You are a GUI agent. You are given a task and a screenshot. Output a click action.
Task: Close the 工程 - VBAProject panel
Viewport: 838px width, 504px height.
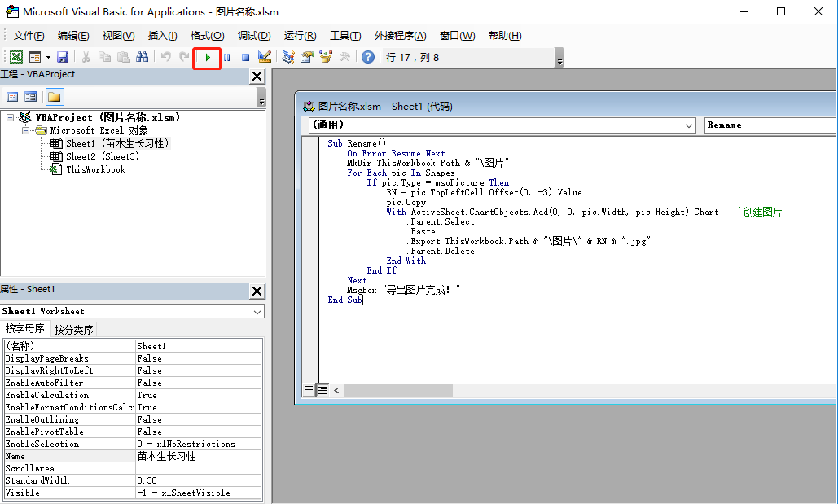click(257, 77)
